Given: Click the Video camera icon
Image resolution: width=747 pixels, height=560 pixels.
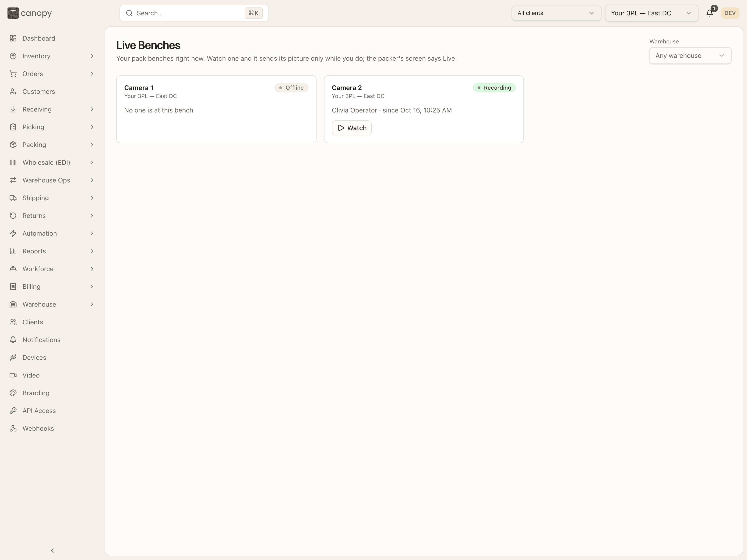Looking at the screenshot, I should click(x=13, y=375).
